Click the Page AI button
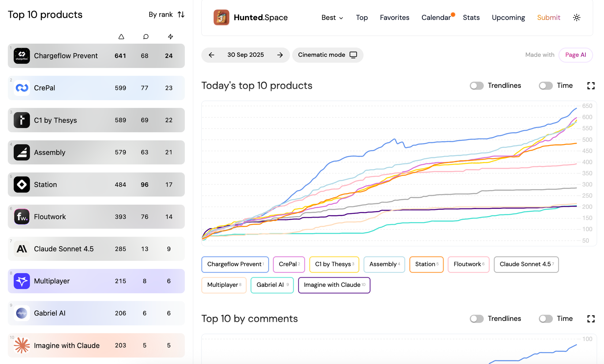The height and width of the screenshot is (364, 604). point(575,55)
